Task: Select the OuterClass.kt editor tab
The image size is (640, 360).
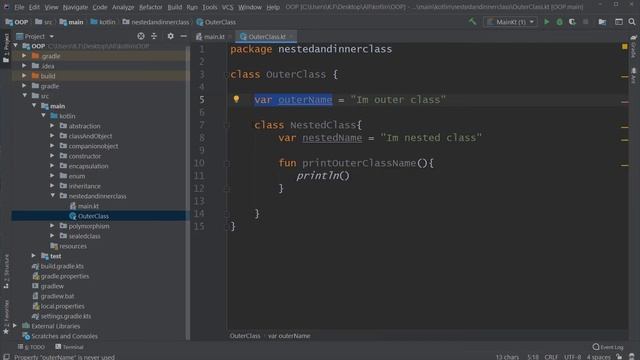Action: pyautogui.click(x=267, y=37)
